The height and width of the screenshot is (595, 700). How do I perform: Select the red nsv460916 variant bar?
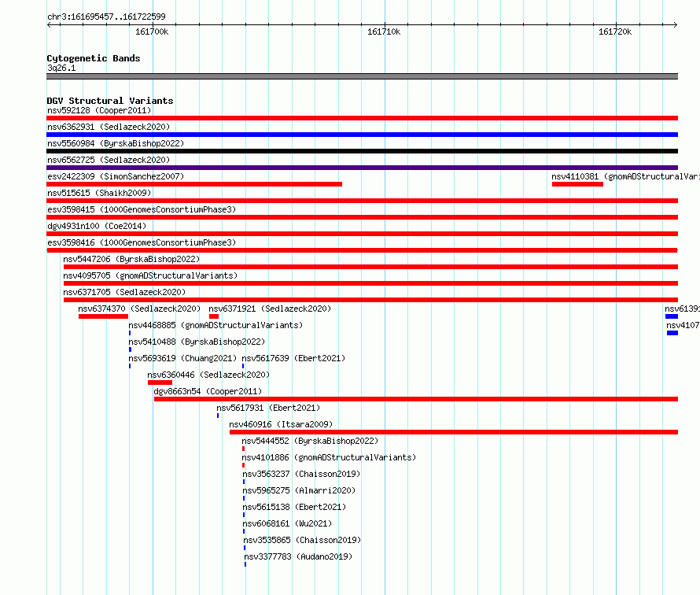point(454,432)
